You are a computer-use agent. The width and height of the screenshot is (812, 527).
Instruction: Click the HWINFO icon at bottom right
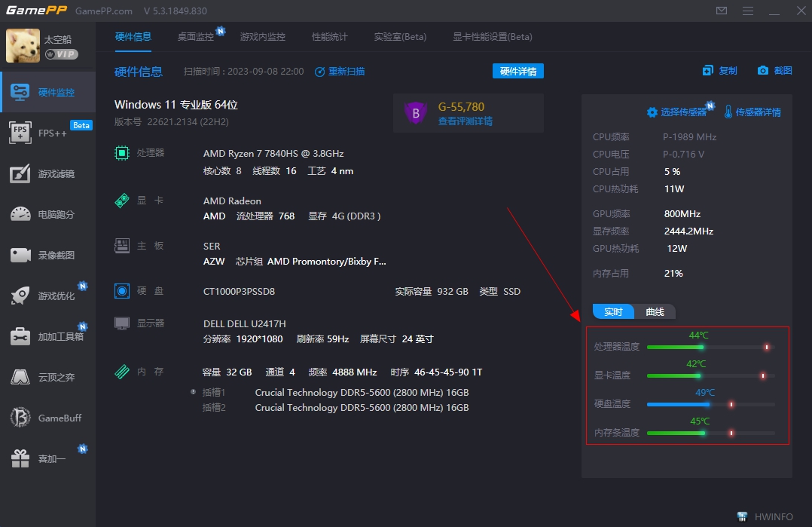tap(742, 516)
